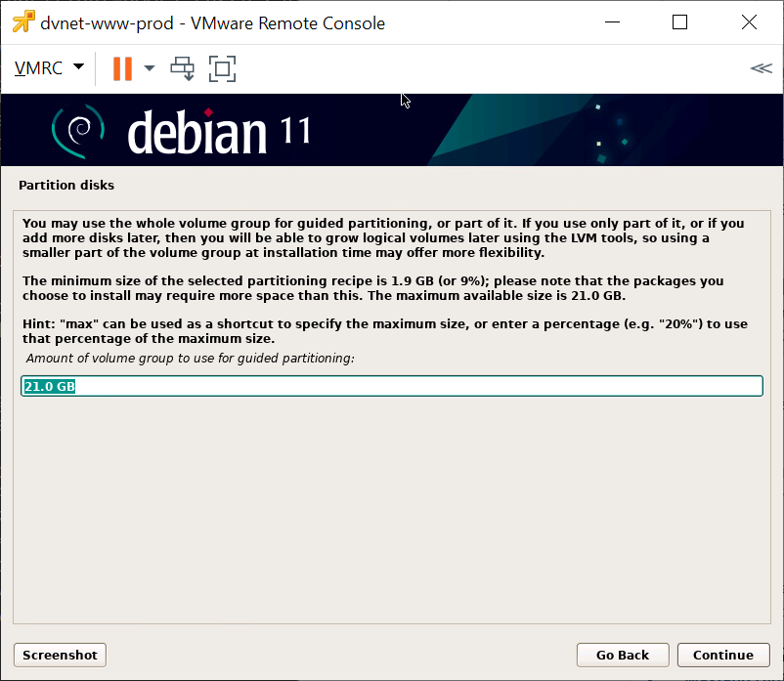Image resolution: width=784 pixels, height=681 pixels.
Task: Click the "Partition disks" heading
Action: pyautogui.click(x=66, y=185)
